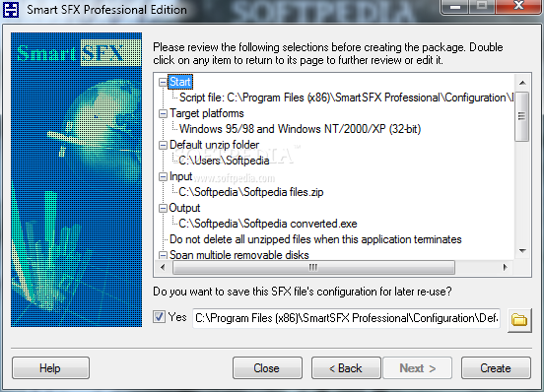Select the Span multiple removable disks item

[239, 255]
